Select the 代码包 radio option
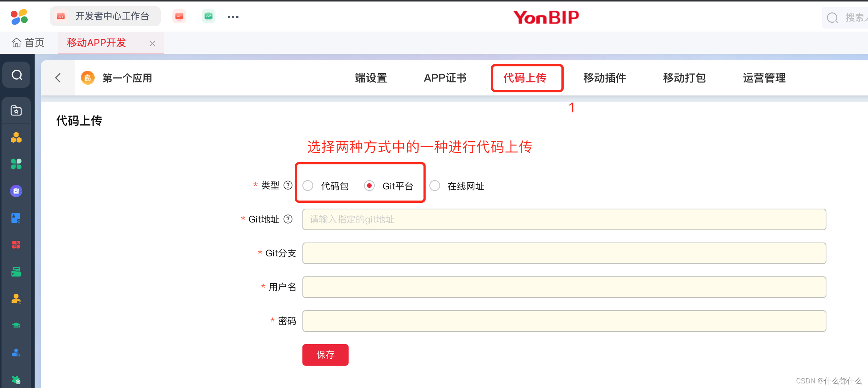 308,186
